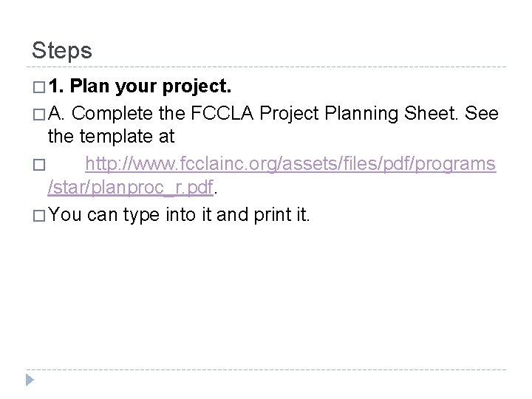Open the http://www.fcclainc.org/assets/files/pdf/programs link
The width and height of the screenshot is (532, 399).
point(290,164)
